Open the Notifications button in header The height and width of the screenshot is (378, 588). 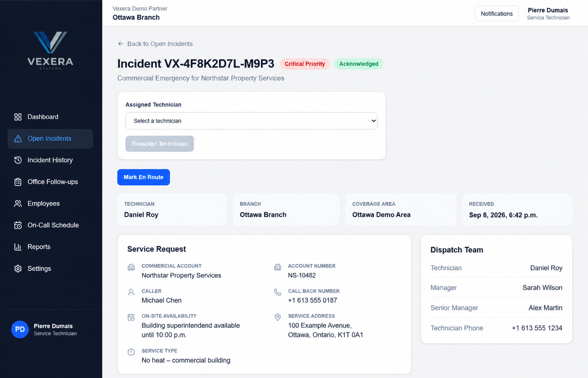tap(497, 14)
